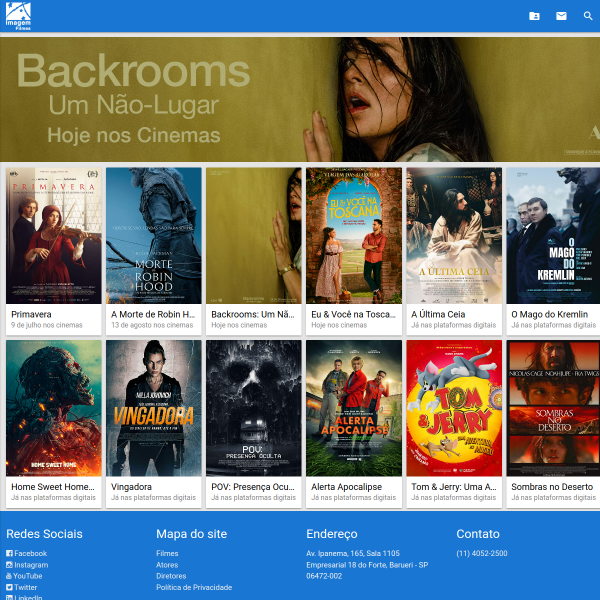Open the mail envelope icon
This screenshot has height=600, width=600.
561,16
